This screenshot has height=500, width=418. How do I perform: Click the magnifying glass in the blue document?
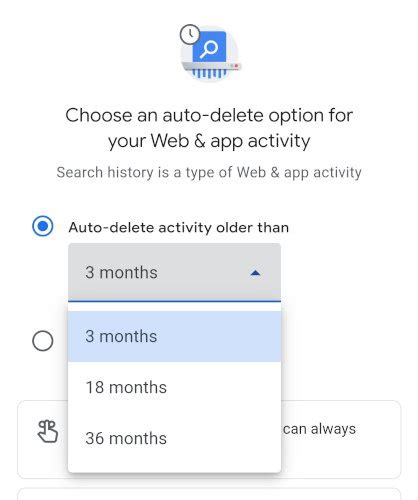[209, 49]
